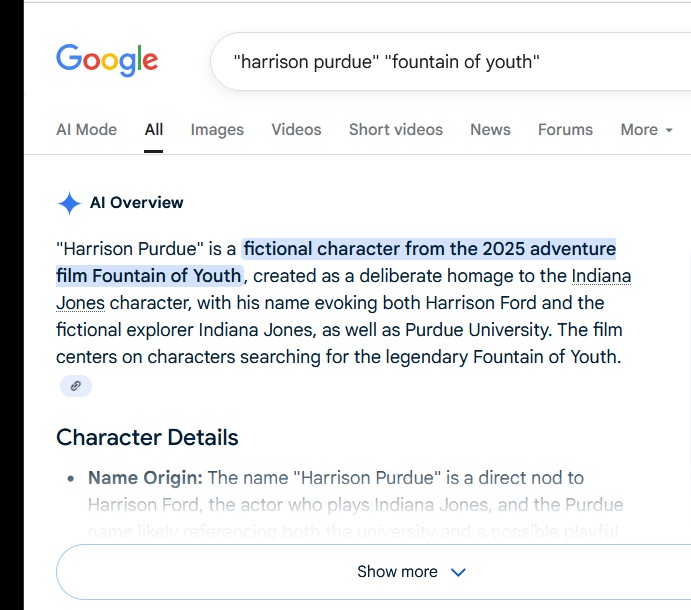This screenshot has height=610, width=691.
Task: Click highlighted text "fictional character from the 2025"
Action: pos(429,248)
